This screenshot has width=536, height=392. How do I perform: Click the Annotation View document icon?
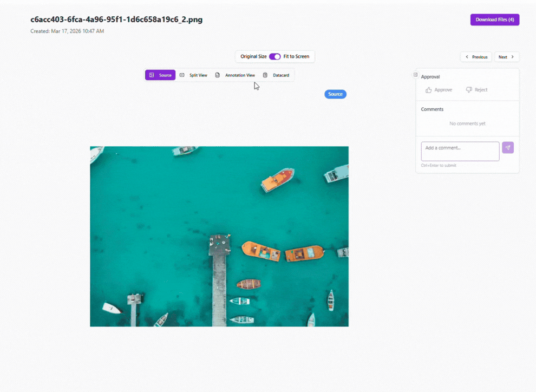pyautogui.click(x=218, y=75)
